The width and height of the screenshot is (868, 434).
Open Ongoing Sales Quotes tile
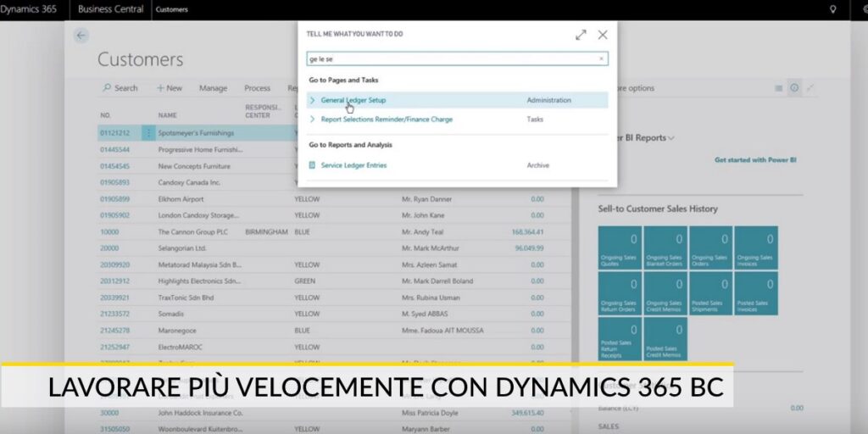pyautogui.click(x=620, y=248)
